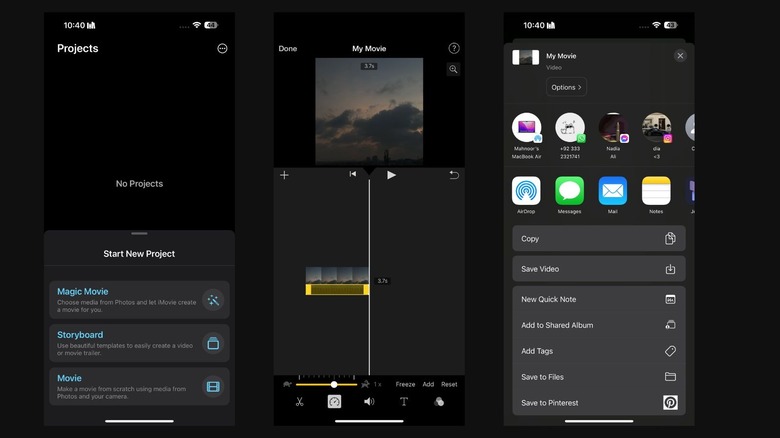Tap New Quick Note action

599,299
